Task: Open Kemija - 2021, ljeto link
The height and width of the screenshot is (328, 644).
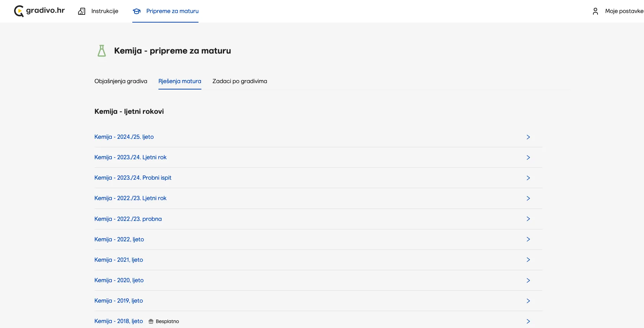Action: tap(119, 260)
